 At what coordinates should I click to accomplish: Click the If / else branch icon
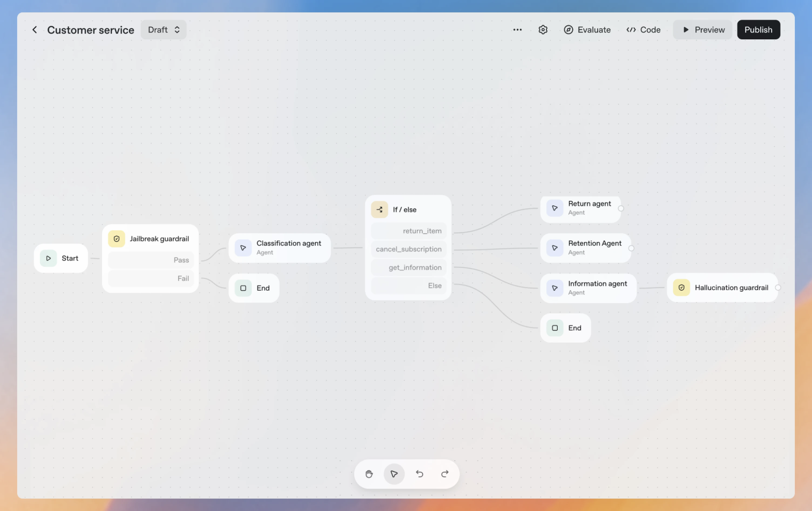[x=380, y=209]
